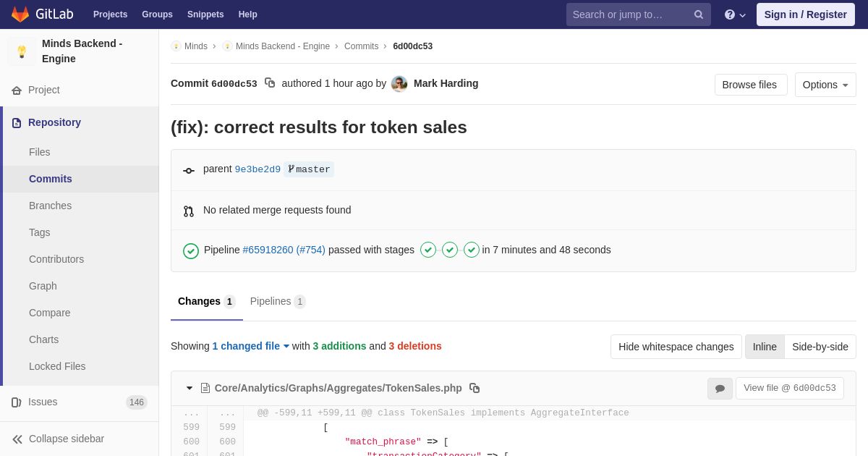Click the GitLab fox logo
The width and height of the screenshot is (868, 456).
20,14
